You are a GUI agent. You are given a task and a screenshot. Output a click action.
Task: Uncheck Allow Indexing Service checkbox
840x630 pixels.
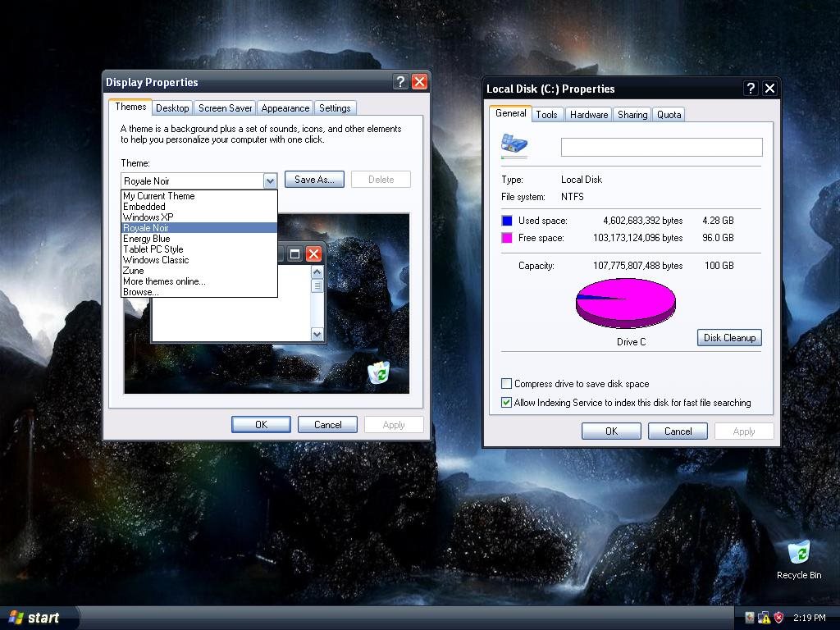coord(507,403)
